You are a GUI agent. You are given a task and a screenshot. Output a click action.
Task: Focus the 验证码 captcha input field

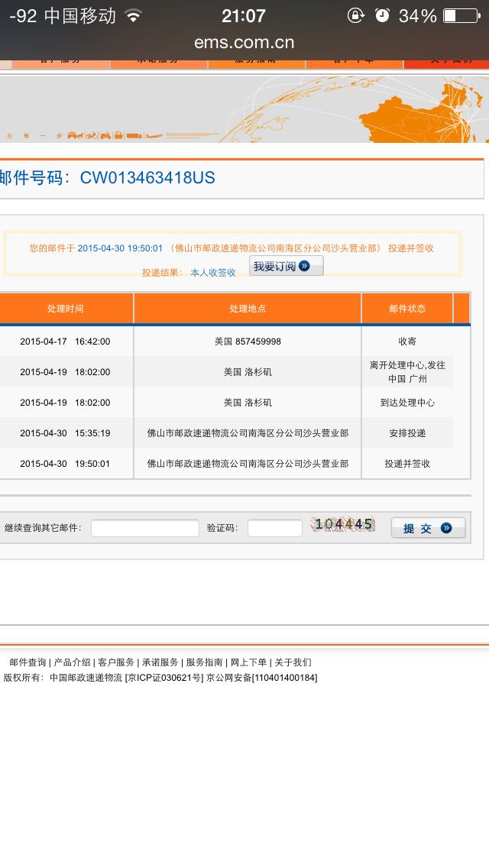(275, 528)
